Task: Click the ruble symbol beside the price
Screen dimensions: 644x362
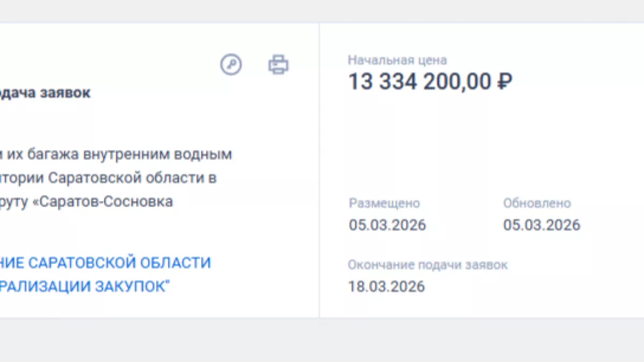Action: pos(506,82)
